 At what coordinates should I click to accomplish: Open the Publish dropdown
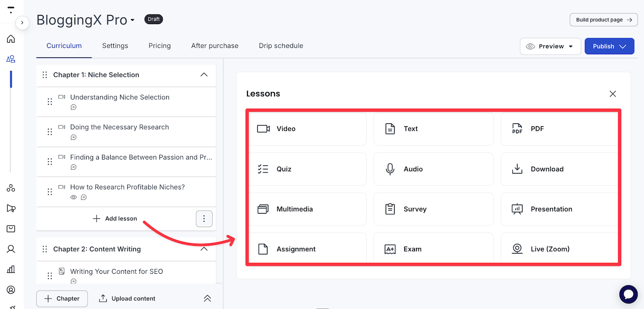click(x=609, y=46)
